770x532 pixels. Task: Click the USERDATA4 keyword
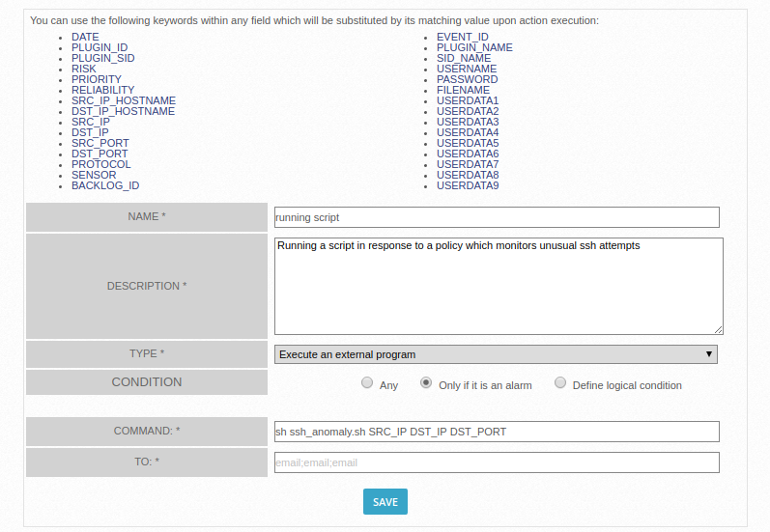point(468,132)
